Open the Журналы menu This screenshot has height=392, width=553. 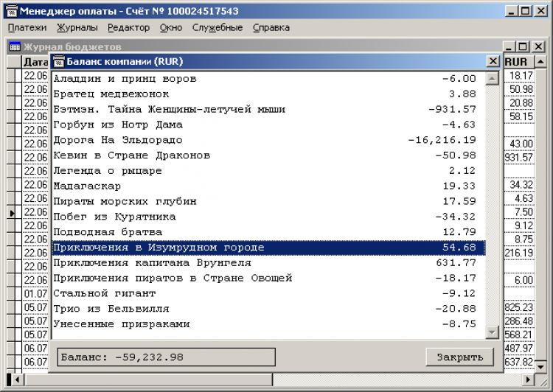[x=77, y=27]
